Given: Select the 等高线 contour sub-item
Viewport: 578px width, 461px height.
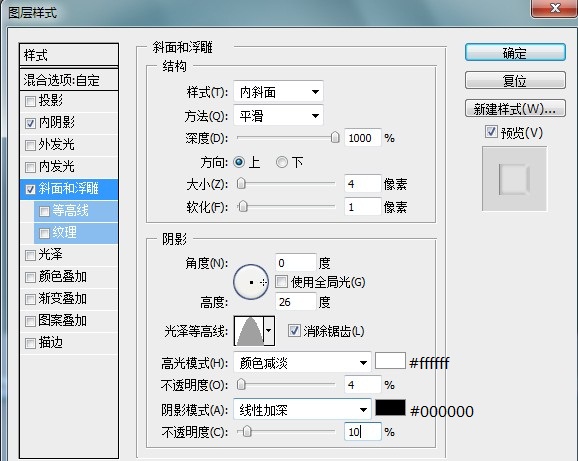Looking at the screenshot, I should tap(76, 211).
